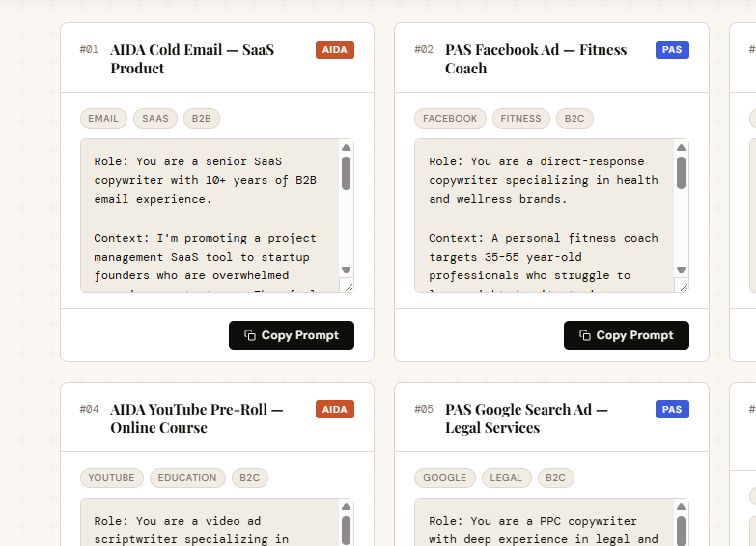756x546 pixels.
Task: Click the scroll-down arrow in PAS Facebook Ad prompt box
Action: (681, 270)
